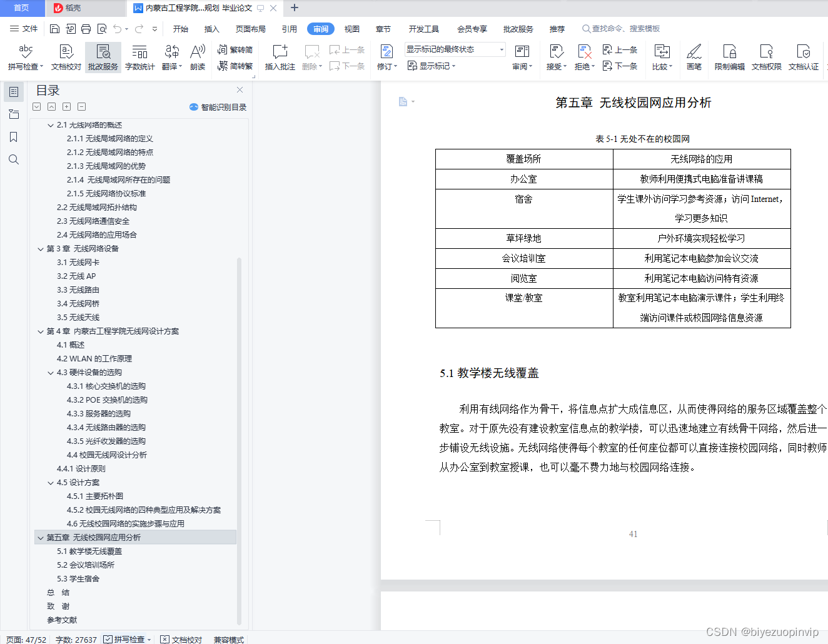
Task: Open the search sidebar panel
Action: (14, 159)
